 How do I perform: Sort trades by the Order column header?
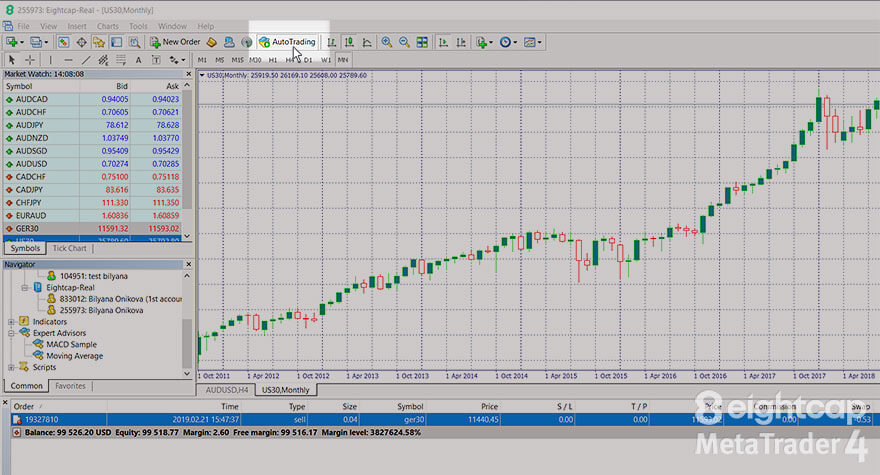click(x=59, y=407)
